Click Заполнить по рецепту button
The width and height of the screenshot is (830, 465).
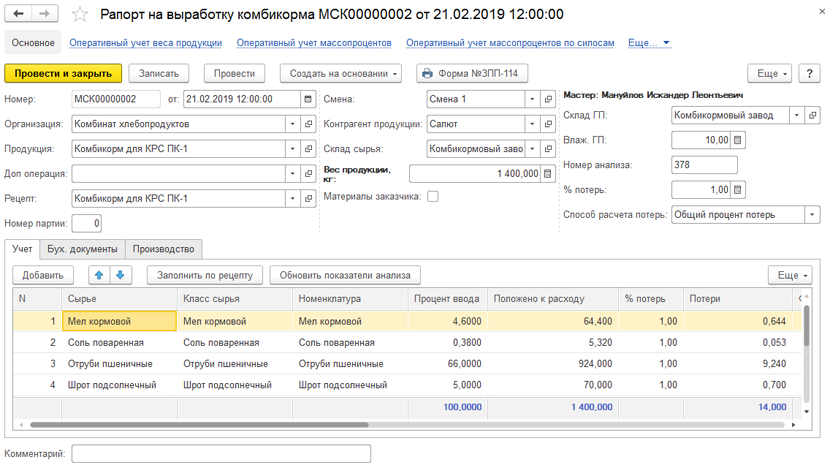click(205, 275)
